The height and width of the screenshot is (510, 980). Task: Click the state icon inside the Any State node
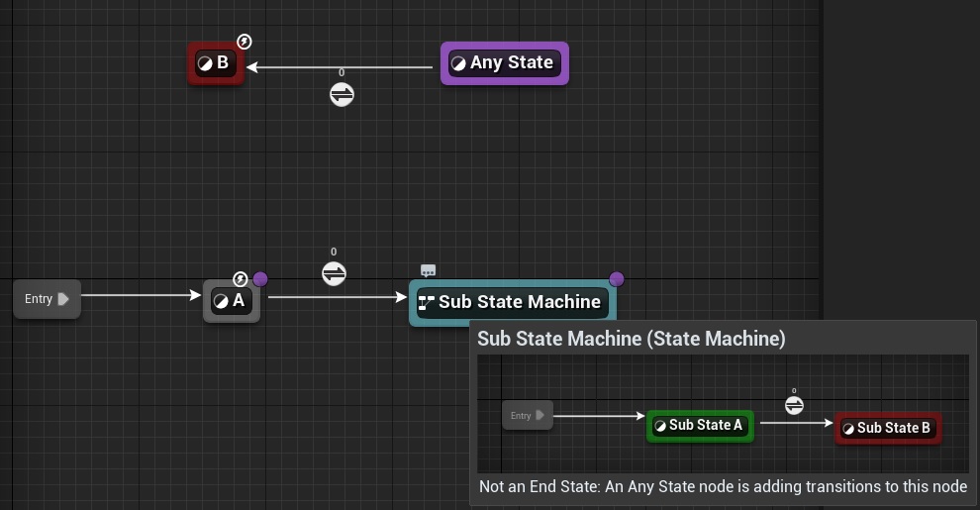[x=458, y=63]
